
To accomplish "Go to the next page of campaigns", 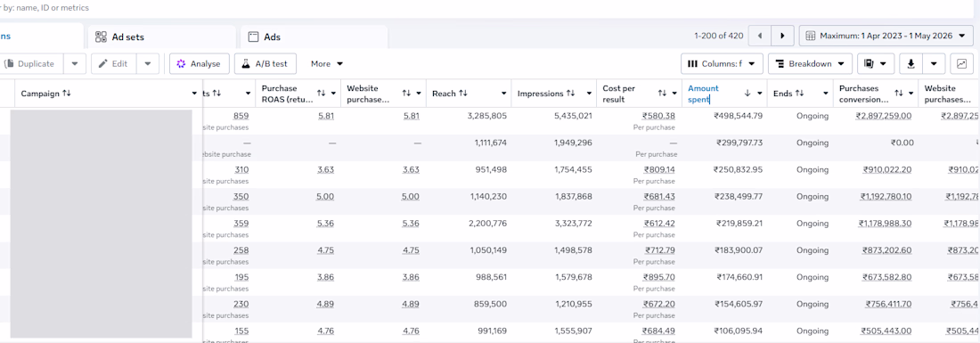I will coord(782,37).
